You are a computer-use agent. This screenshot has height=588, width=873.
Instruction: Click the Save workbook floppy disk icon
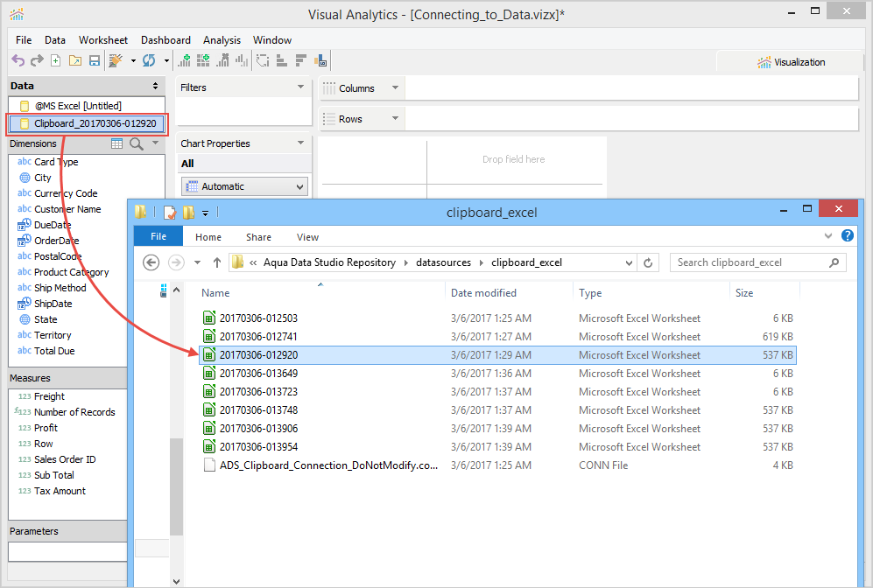[x=94, y=60]
